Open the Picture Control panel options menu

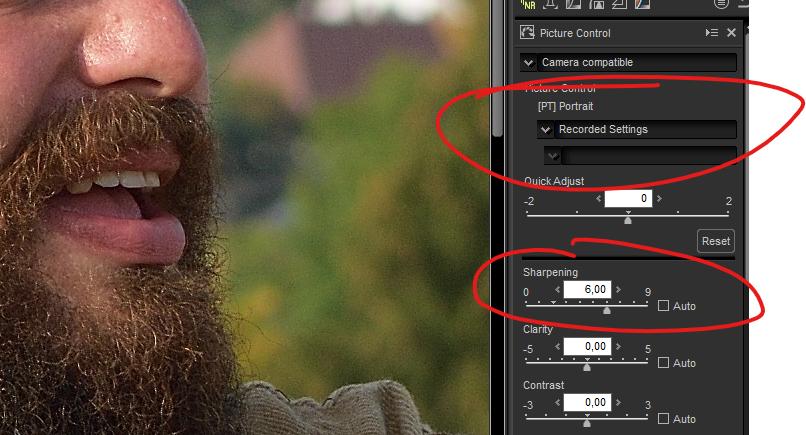pyautogui.click(x=711, y=32)
